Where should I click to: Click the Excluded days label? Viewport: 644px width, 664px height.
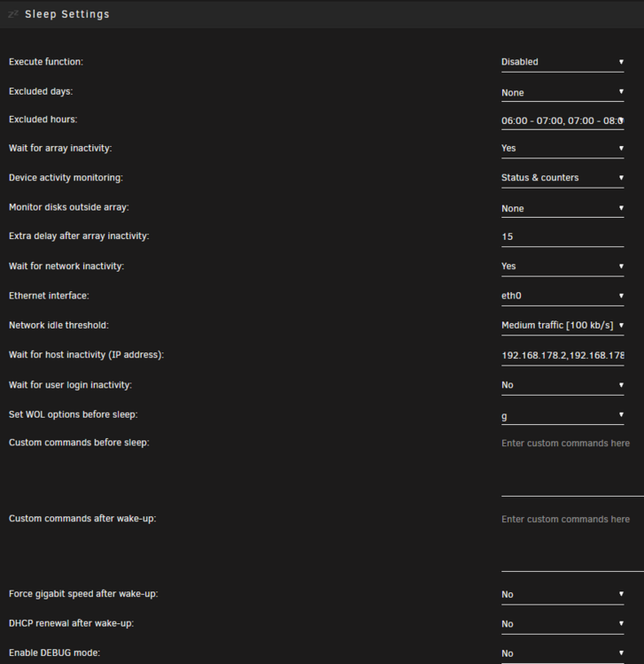click(x=41, y=91)
